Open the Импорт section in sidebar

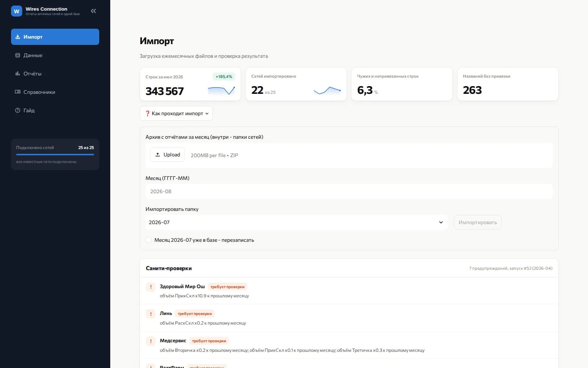(55, 37)
